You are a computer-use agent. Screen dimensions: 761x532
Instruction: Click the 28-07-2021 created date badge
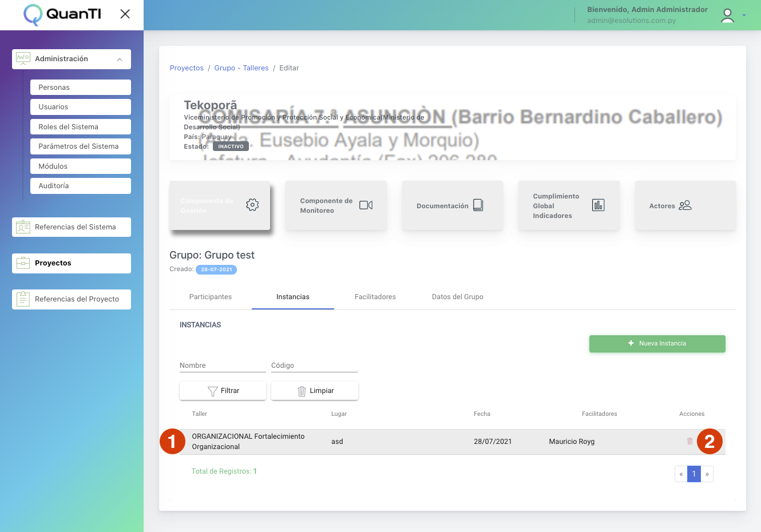(216, 269)
